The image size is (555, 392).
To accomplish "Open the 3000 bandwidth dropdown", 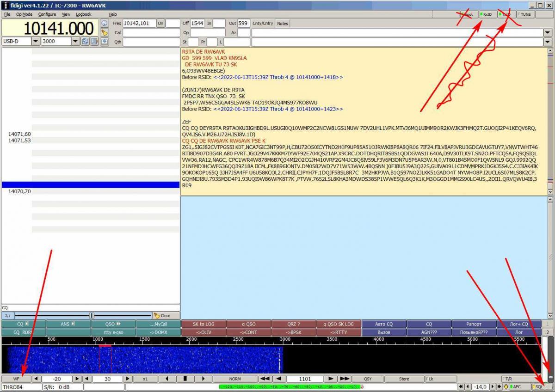I will (x=75, y=41).
